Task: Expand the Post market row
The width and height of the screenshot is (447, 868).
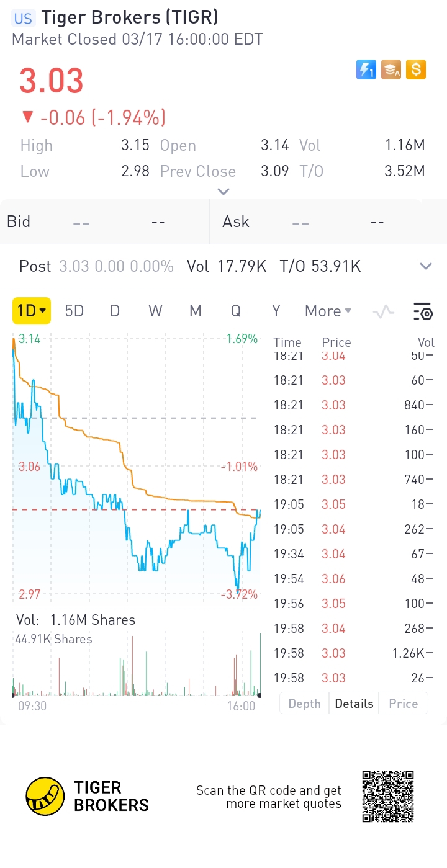Action: [425, 267]
